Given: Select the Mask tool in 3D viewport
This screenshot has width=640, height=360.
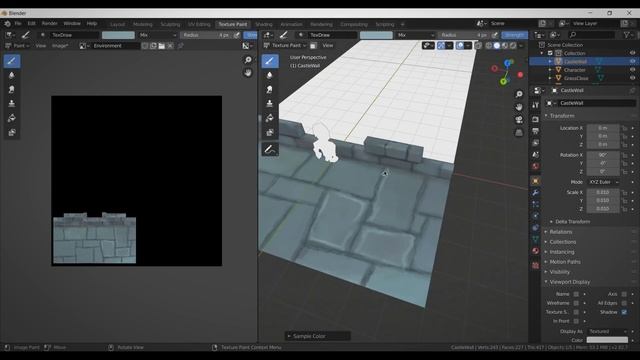Looking at the screenshot, I should pos(270,132).
